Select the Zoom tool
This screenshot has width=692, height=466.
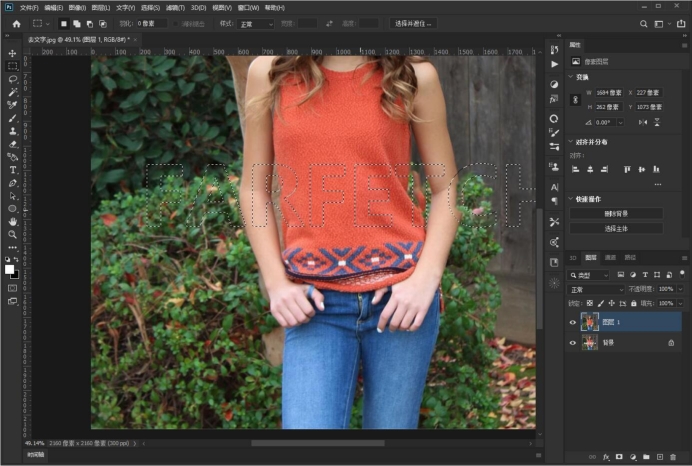[x=12, y=234]
